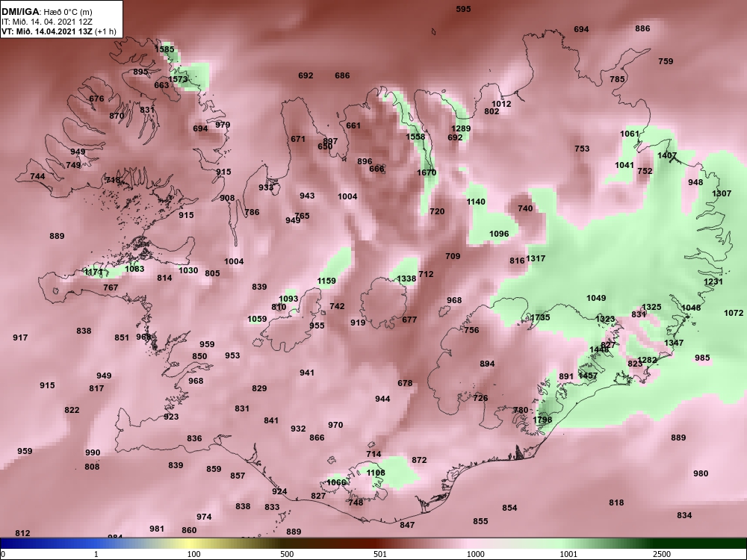Click the map value 1407
This screenshot has width=747, height=560.
click(x=667, y=155)
